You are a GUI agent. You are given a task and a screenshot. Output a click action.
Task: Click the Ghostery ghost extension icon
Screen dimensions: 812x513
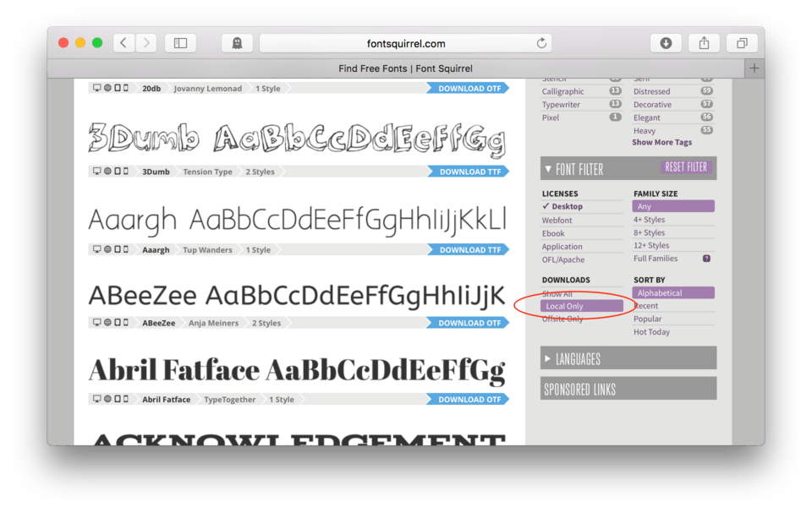tap(237, 43)
